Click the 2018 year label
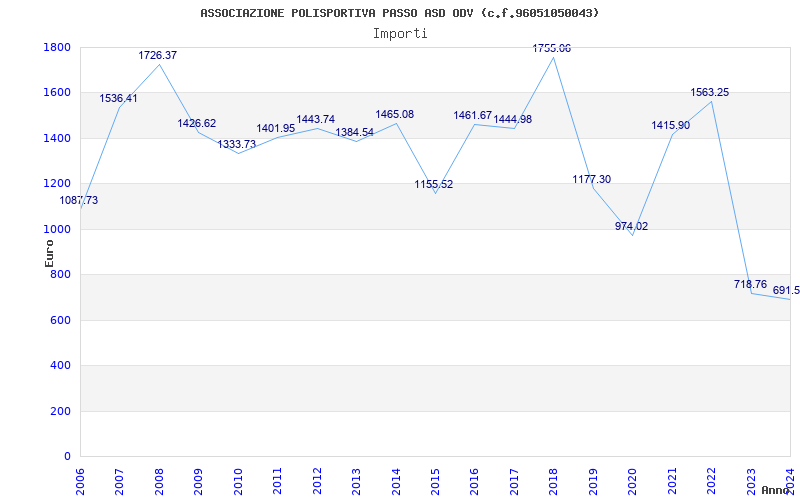Image resolution: width=800 pixels, height=500 pixels. tap(553, 482)
